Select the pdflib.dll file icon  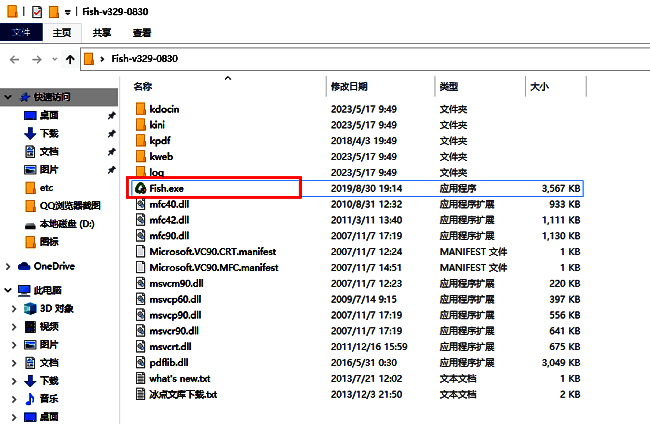(x=141, y=362)
